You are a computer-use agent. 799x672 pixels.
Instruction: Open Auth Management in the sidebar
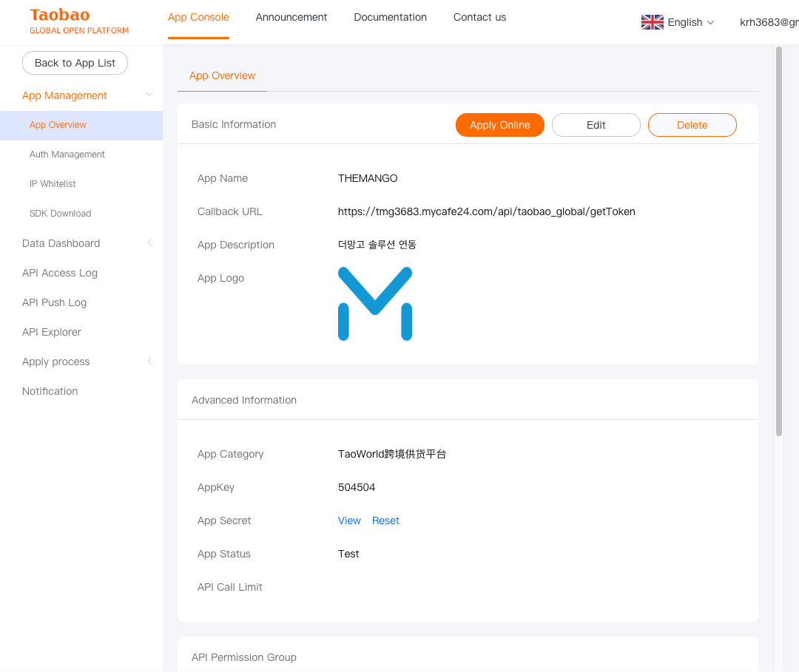tap(67, 155)
